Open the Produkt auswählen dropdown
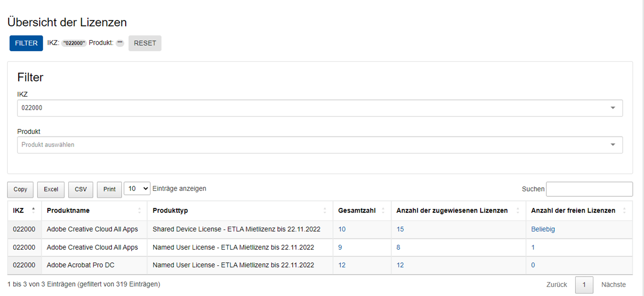 pos(613,145)
